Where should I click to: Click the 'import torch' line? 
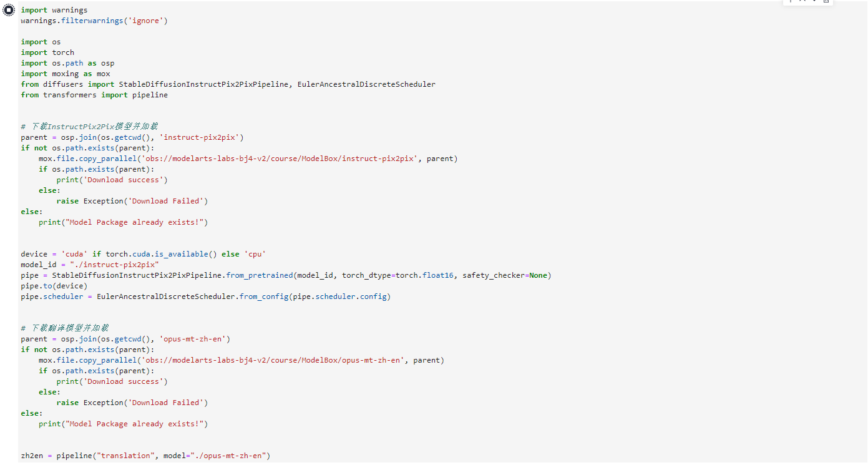[x=47, y=52]
